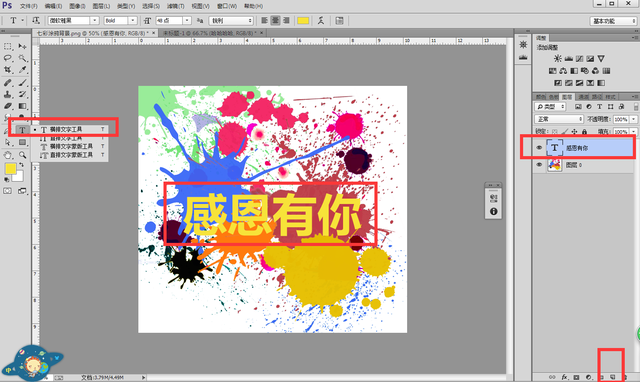Select the Clone Stamp tool

(x=8, y=94)
